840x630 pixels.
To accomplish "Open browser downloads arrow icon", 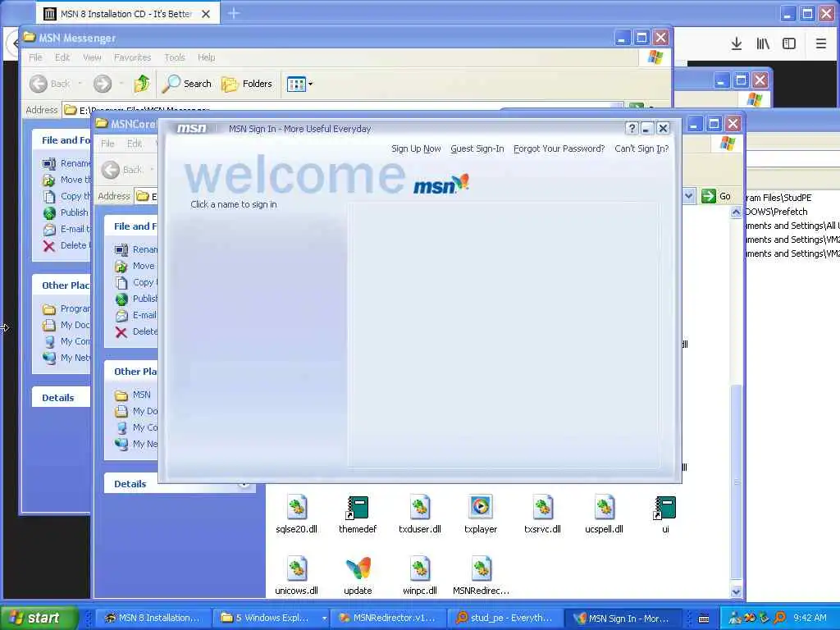I will pyautogui.click(x=737, y=44).
